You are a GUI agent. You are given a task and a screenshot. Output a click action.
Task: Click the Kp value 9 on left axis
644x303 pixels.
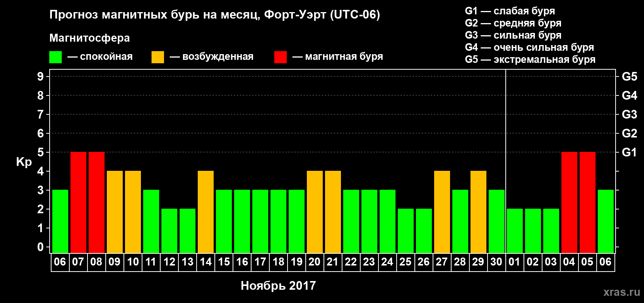41,77
